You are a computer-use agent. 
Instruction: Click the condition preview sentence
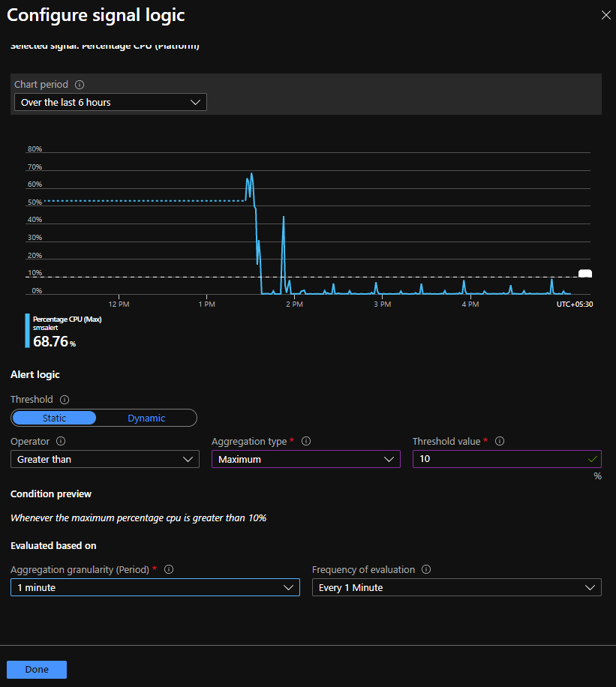pos(139,518)
